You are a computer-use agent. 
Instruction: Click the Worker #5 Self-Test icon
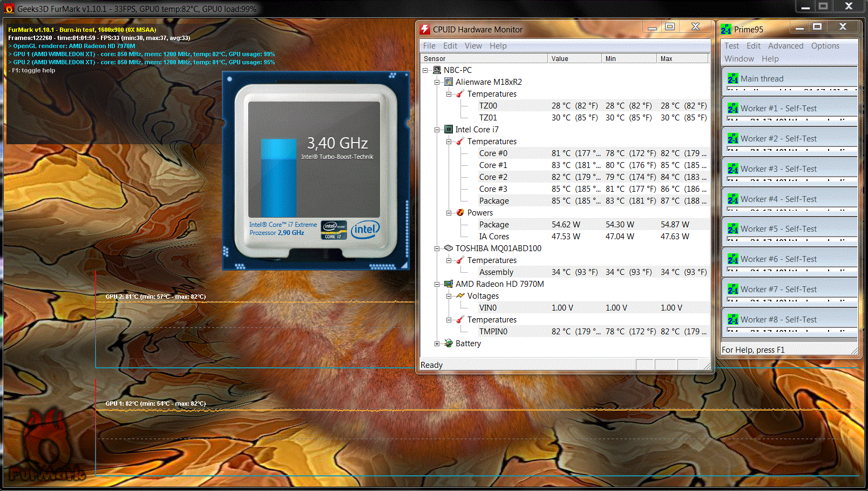pos(733,229)
